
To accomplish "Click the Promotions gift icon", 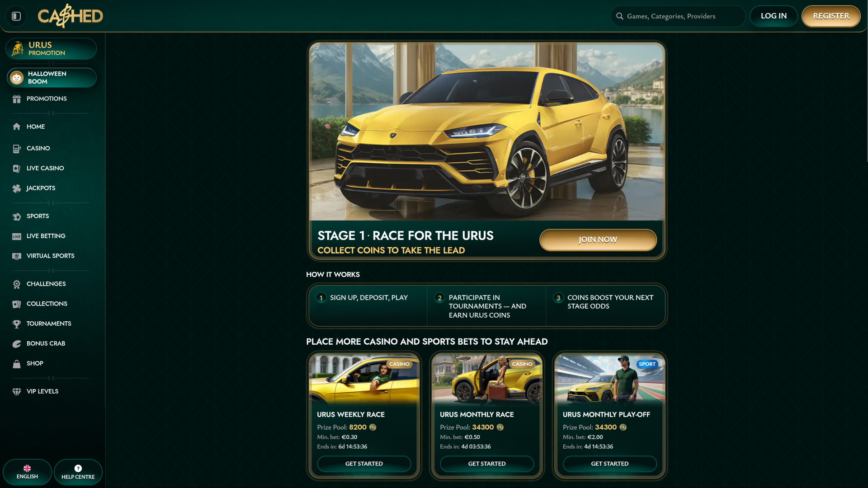I will click(x=17, y=99).
